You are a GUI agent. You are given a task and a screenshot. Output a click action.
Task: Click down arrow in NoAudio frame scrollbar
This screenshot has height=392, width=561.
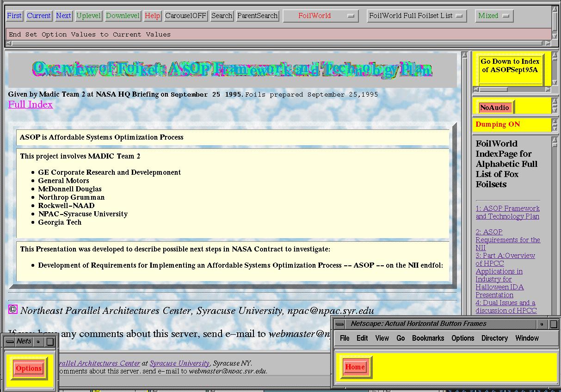[555, 111]
